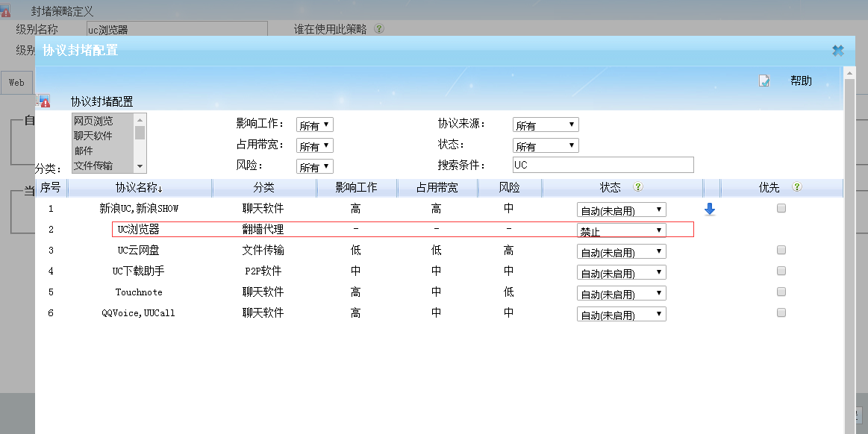
Task: Click the blue download arrow in row 1
Action: pyautogui.click(x=710, y=210)
